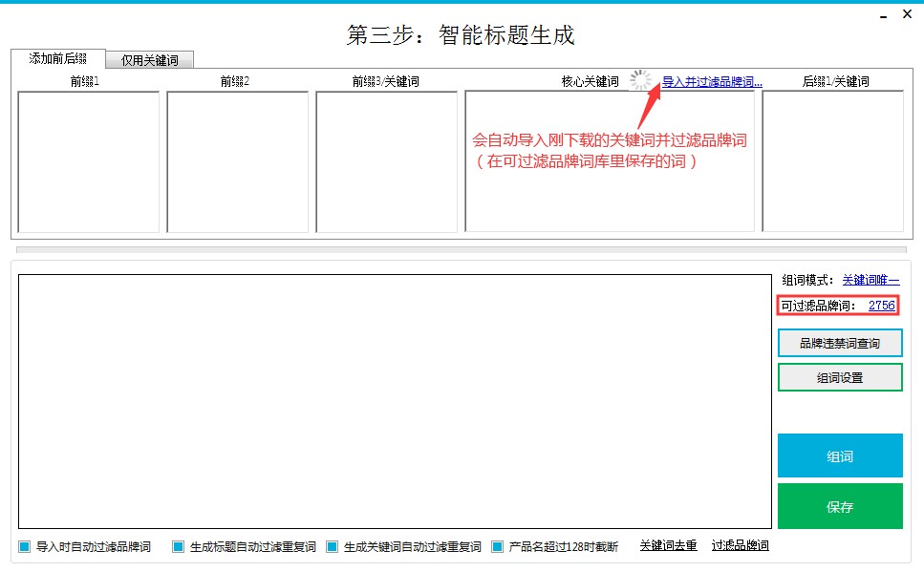Focus the 后缀1/关键词 text box
The image size is (924, 572).
coord(832,161)
